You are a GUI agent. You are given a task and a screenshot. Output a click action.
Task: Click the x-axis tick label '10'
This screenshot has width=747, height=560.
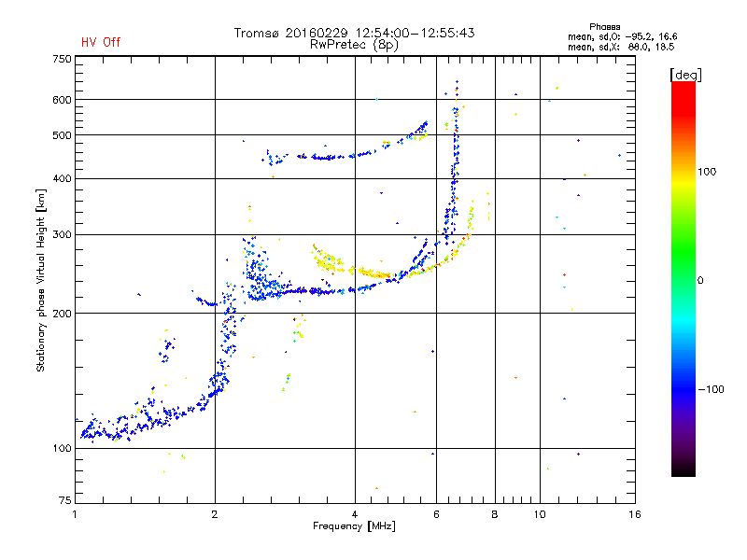pyautogui.click(x=540, y=514)
